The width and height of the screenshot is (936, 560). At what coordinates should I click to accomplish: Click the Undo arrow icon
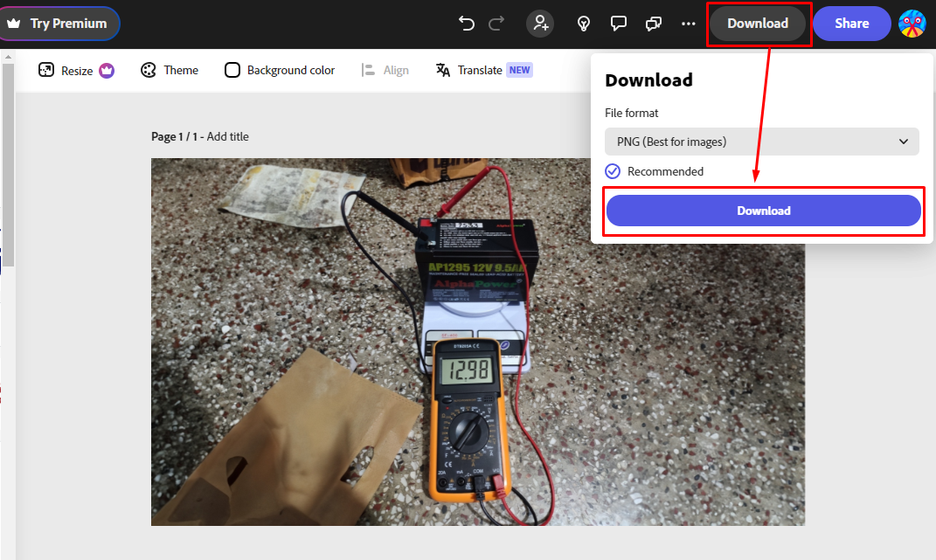(x=466, y=24)
